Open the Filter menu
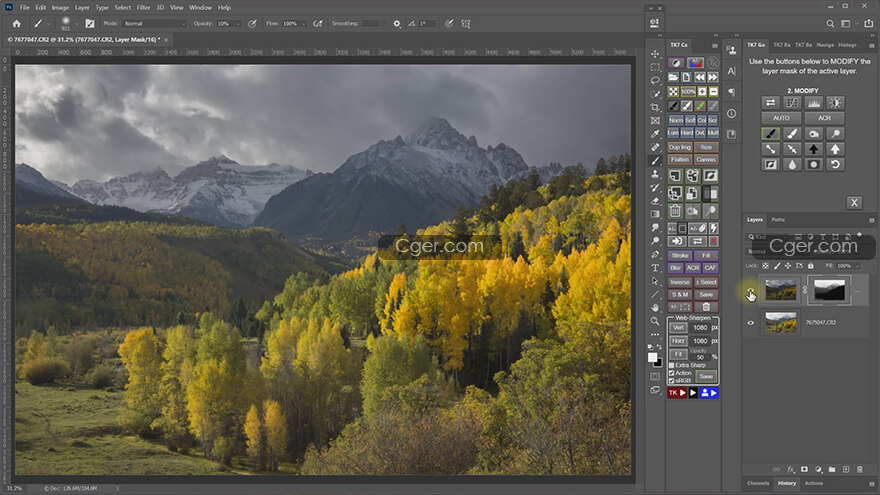Image resolution: width=880 pixels, height=495 pixels. click(143, 8)
